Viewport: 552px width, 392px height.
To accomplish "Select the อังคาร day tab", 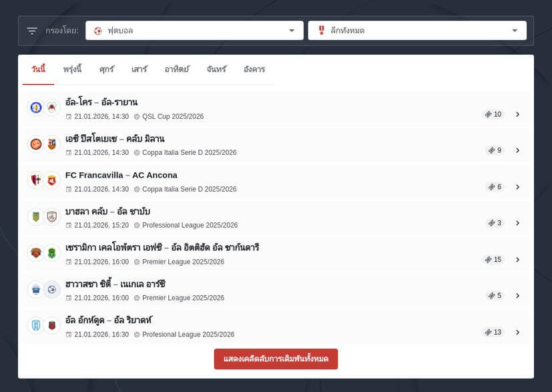I will (254, 69).
